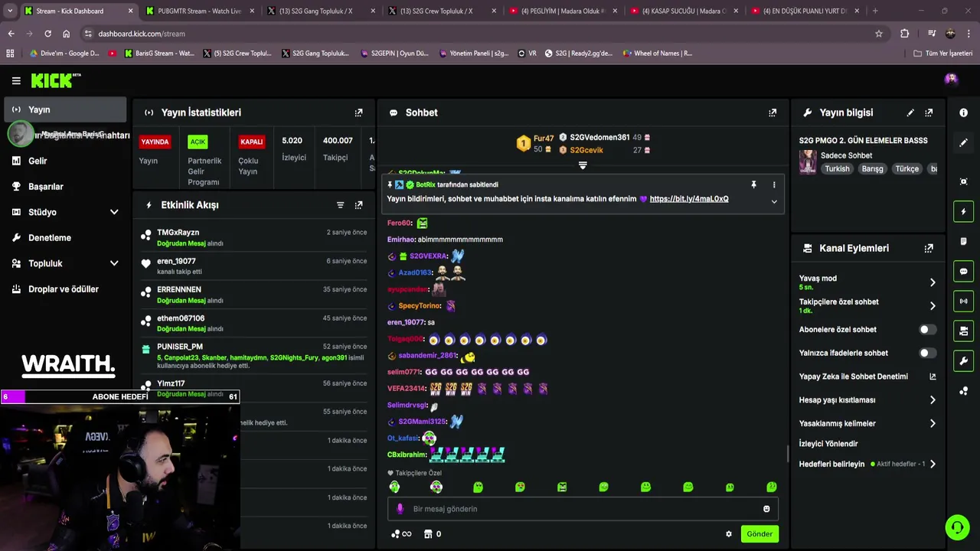Click the screenshot frame icon in right sidebar
The image size is (980, 551).
click(x=963, y=181)
